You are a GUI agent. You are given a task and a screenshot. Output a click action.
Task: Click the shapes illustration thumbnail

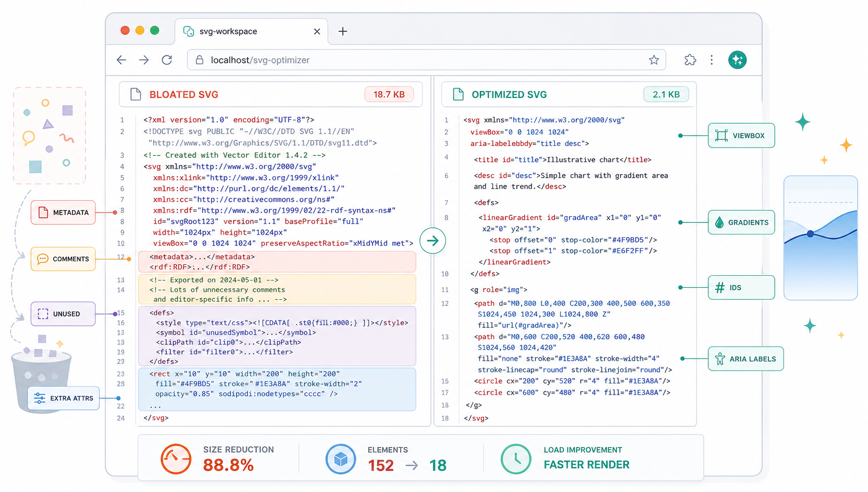tap(49, 136)
